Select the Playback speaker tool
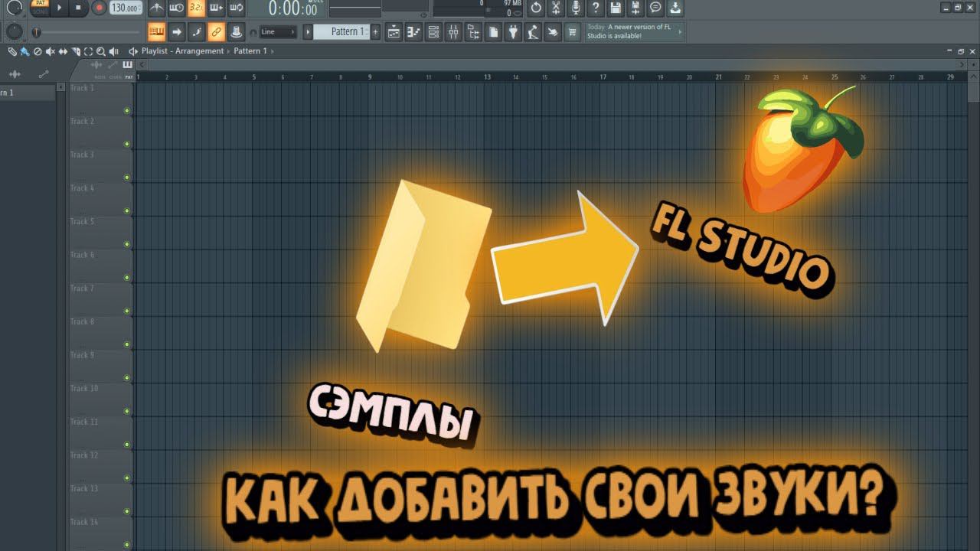The image size is (980, 551). (x=114, y=51)
